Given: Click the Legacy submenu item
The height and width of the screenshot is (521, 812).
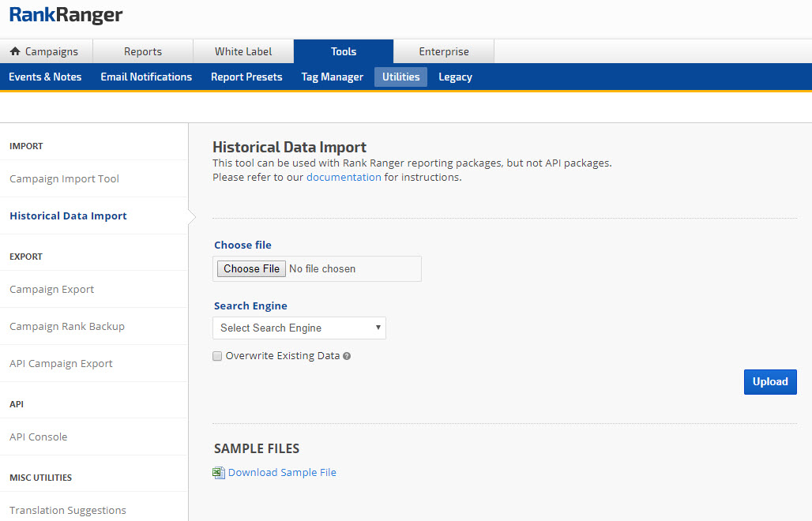Looking at the screenshot, I should point(455,77).
